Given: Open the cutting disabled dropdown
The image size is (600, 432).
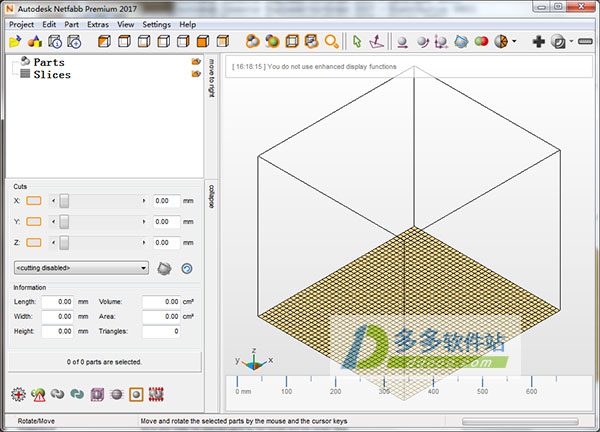Looking at the screenshot, I should click(x=82, y=268).
